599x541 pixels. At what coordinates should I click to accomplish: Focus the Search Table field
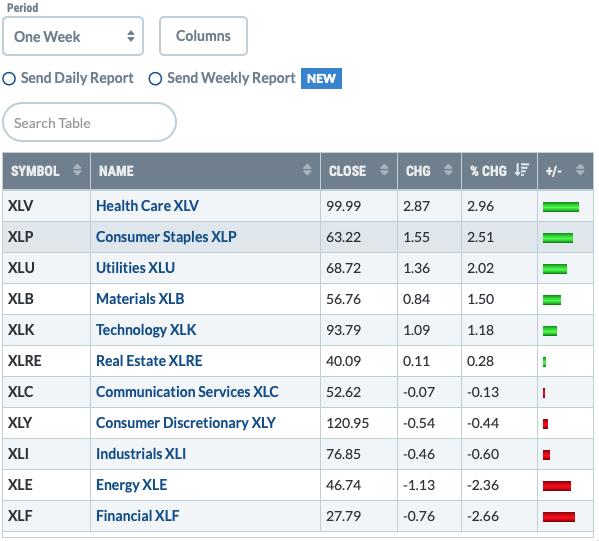pos(89,122)
